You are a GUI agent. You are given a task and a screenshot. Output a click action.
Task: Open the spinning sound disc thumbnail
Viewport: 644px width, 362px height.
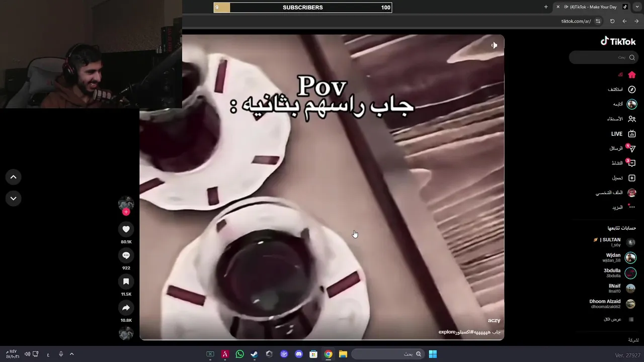(126, 333)
